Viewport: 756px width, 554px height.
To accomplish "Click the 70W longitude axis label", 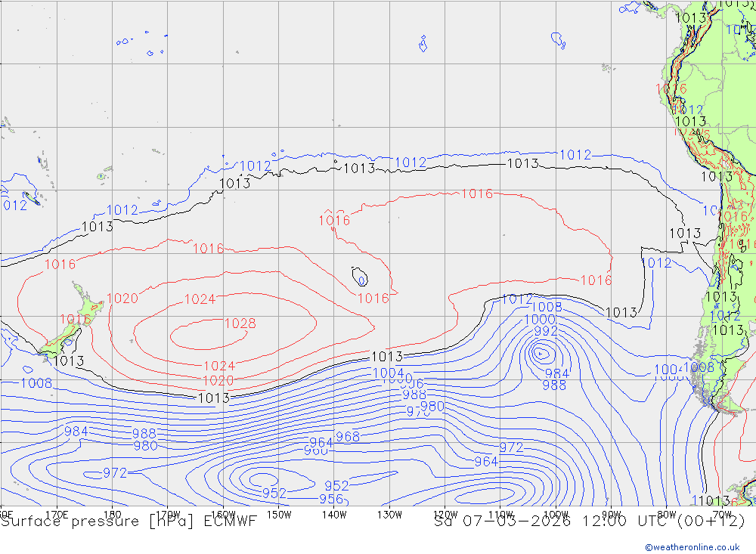I will tap(722, 515).
